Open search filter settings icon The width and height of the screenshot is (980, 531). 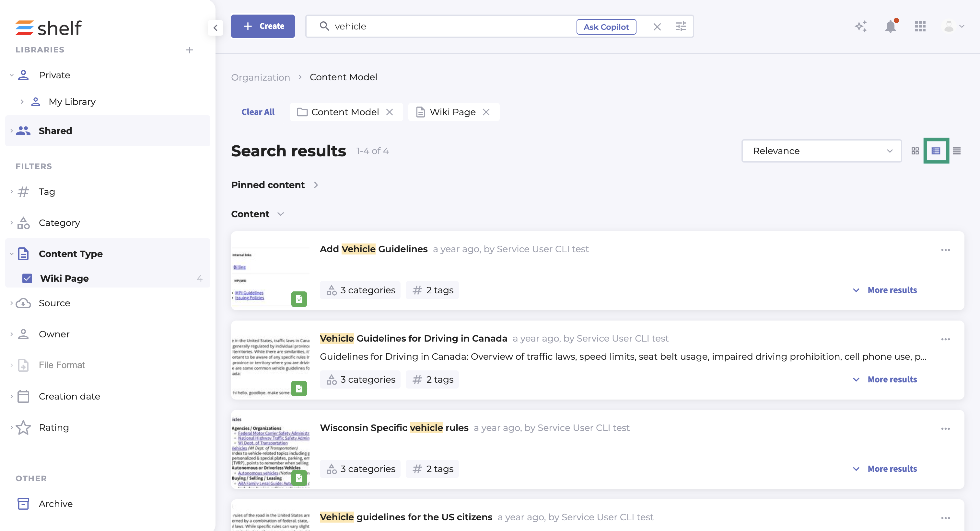tap(681, 27)
